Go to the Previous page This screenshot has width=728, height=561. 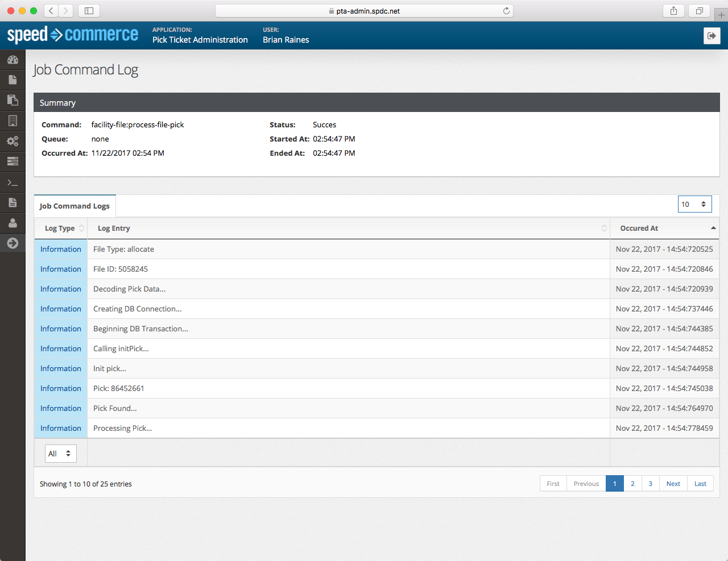click(586, 484)
